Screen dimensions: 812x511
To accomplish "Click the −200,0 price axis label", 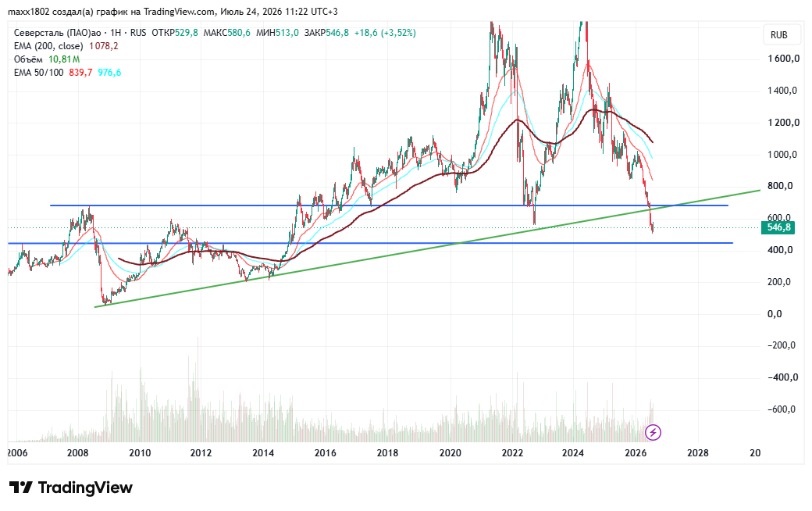I will (x=782, y=345).
